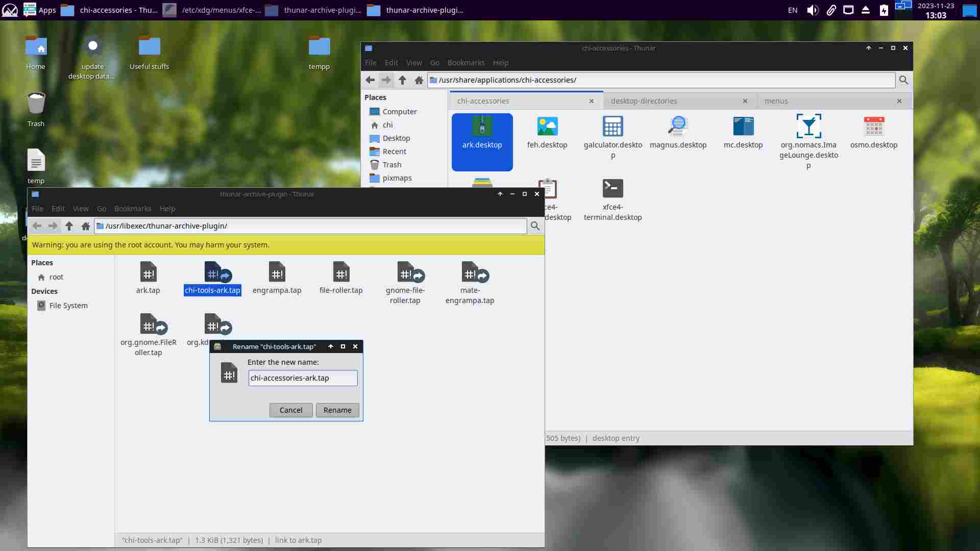Click home button in chi-accessories toolbar
The height and width of the screenshot is (551, 980).
419,80
